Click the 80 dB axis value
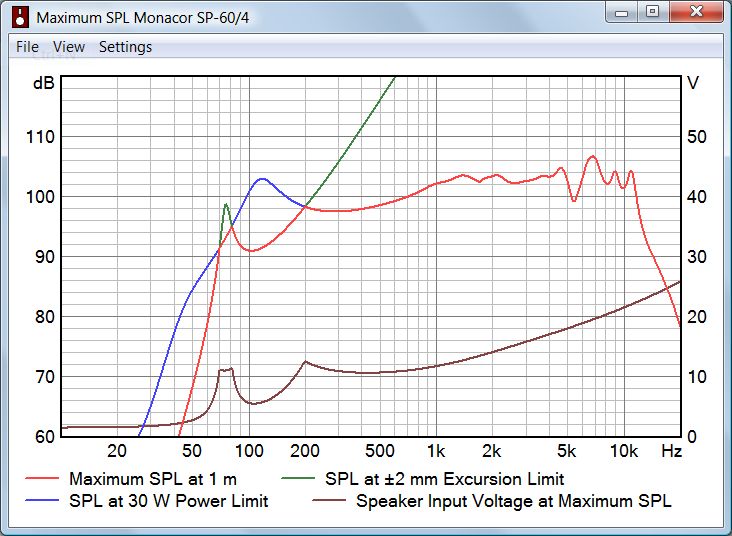This screenshot has width=732, height=536. tap(45, 317)
